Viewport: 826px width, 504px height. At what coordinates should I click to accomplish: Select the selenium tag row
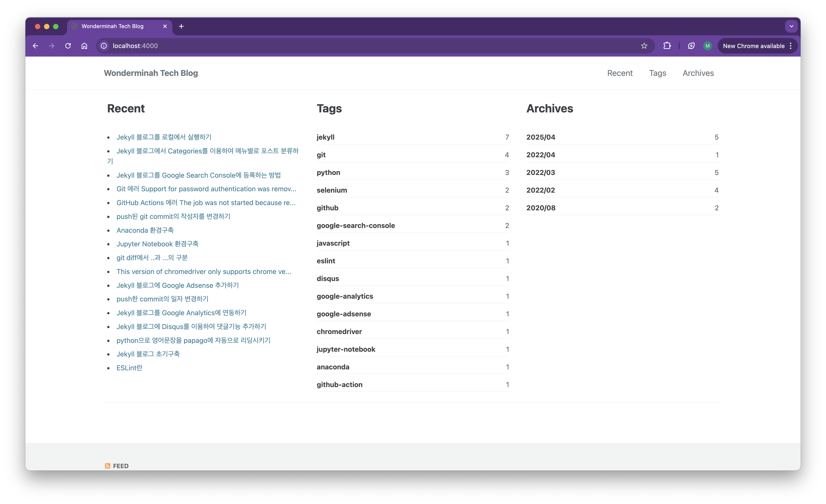(332, 190)
